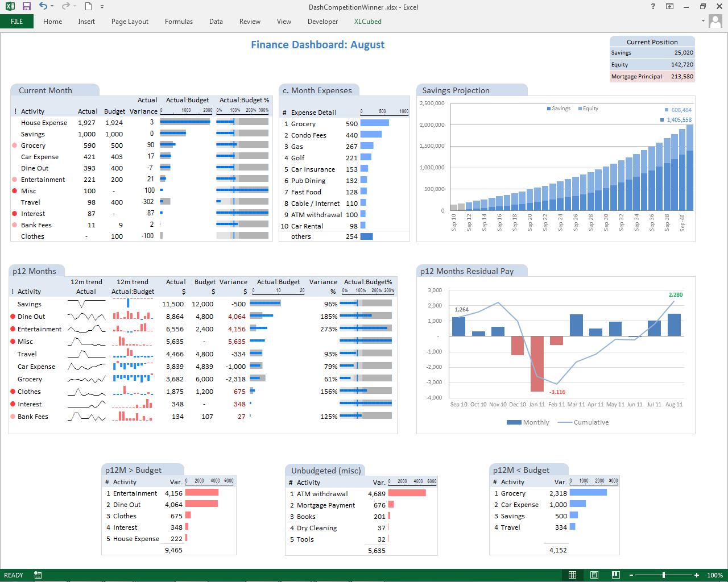
Task: Select Page Layout view from the status bar
Action: pos(594,575)
